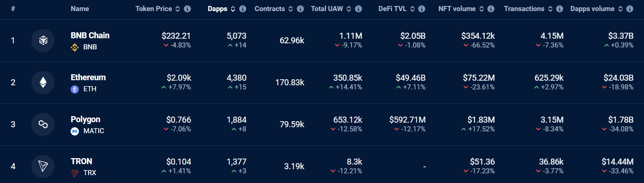
Task: Sort by Transactions column arrows
Action: point(550,9)
